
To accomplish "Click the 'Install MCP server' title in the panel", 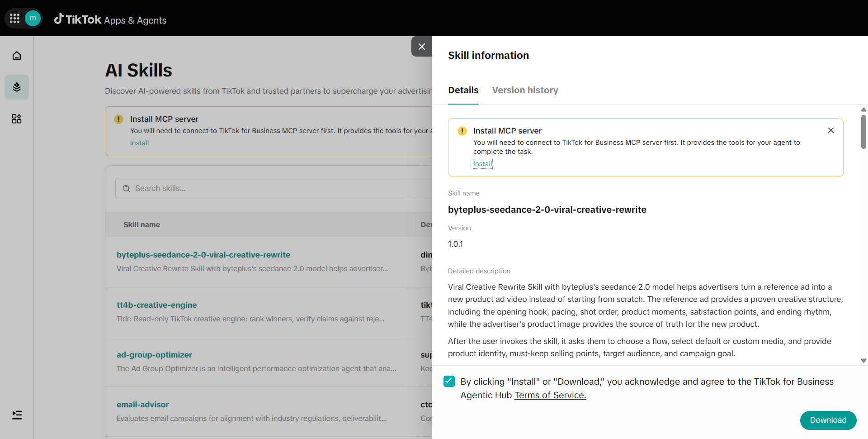I will coord(507,131).
